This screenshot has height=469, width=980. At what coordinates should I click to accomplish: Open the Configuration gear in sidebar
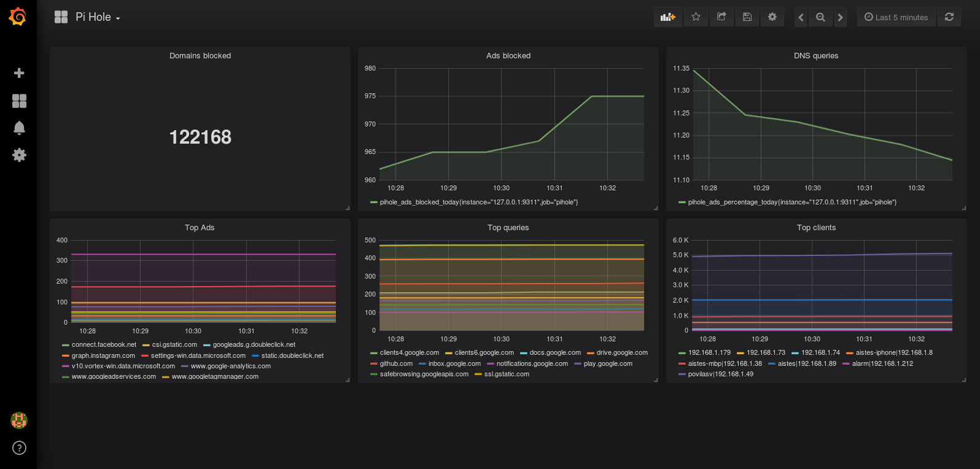(x=19, y=155)
